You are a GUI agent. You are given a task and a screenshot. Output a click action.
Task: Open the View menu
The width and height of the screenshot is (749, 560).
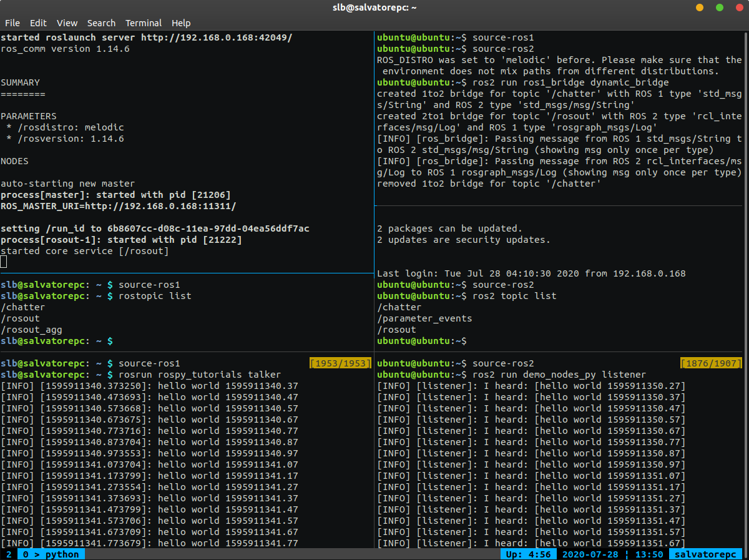[x=67, y=23]
